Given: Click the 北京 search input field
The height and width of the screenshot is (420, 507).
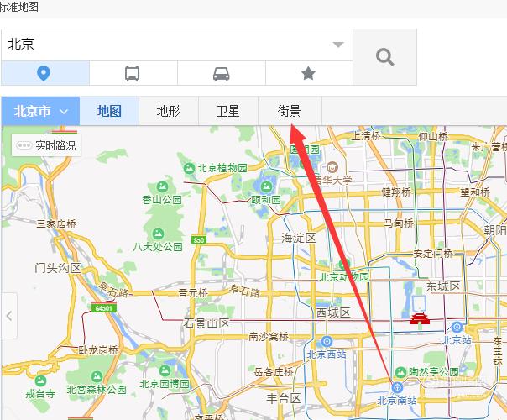Looking at the screenshot, I should point(176,45).
